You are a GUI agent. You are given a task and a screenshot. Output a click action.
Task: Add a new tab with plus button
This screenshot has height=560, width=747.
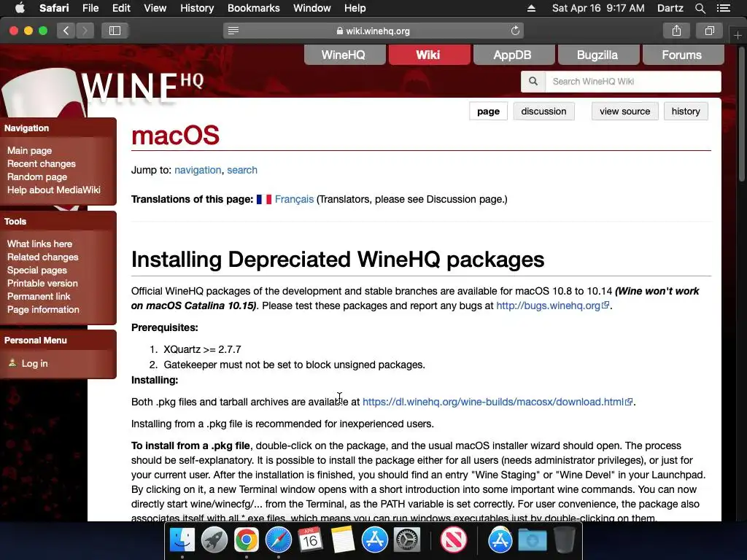pyautogui.click(x=738, y=35)
